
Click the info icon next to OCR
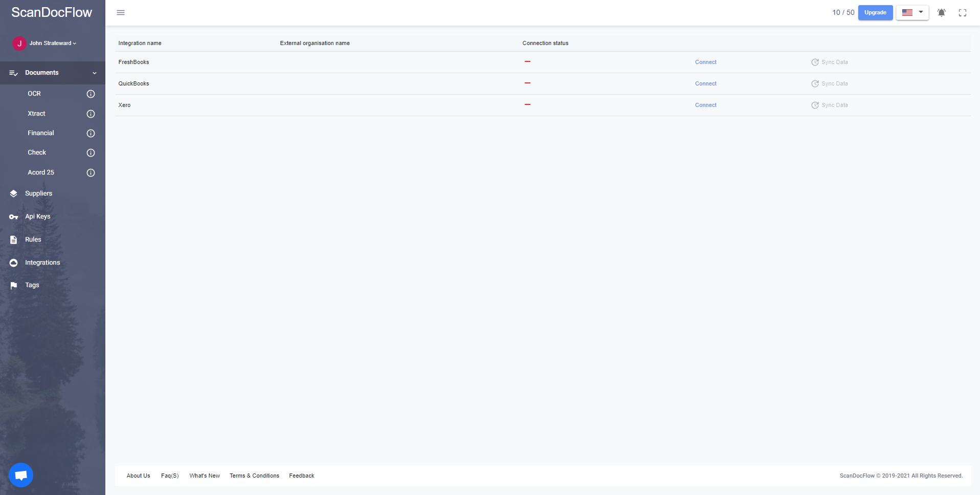click(x=91, y=94)
